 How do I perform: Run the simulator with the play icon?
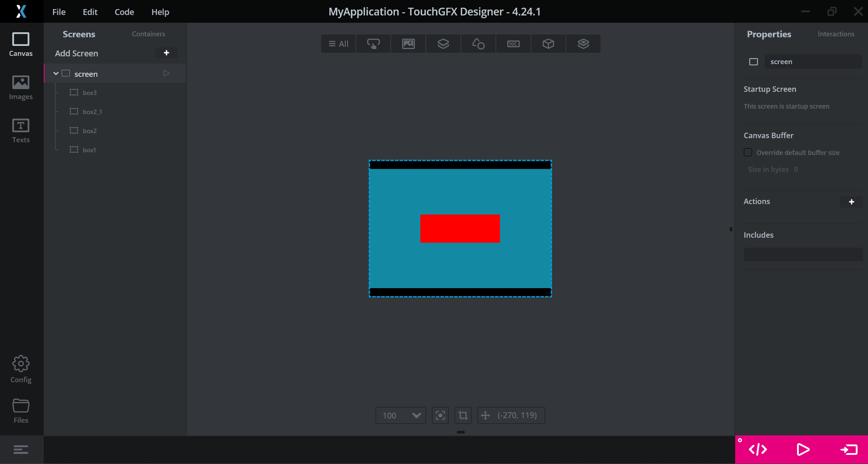[803, 449]
